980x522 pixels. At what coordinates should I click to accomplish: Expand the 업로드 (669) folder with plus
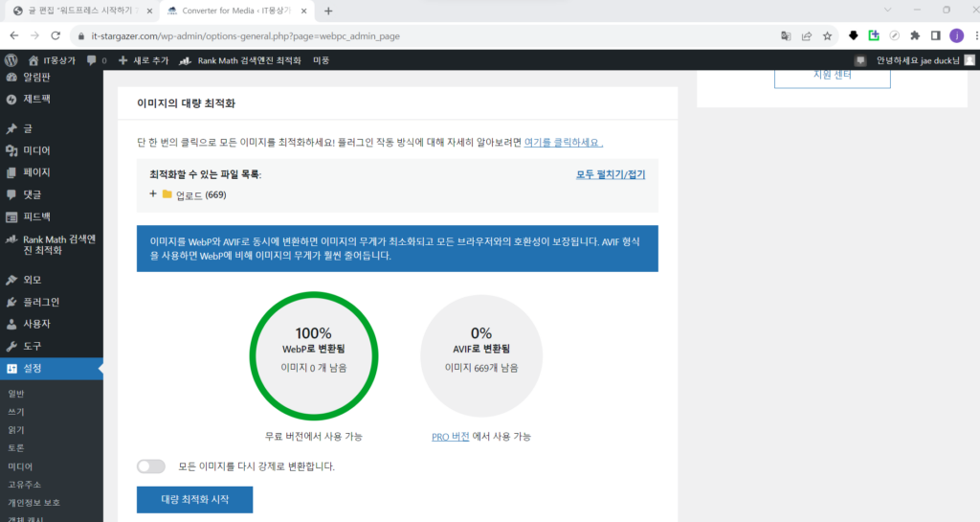pos(153,193)
